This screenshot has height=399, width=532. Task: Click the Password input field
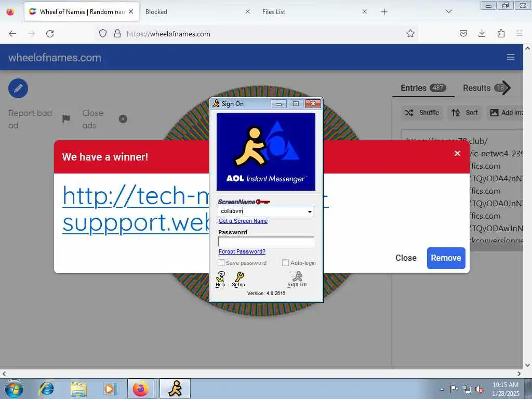[x=266, y=242]
